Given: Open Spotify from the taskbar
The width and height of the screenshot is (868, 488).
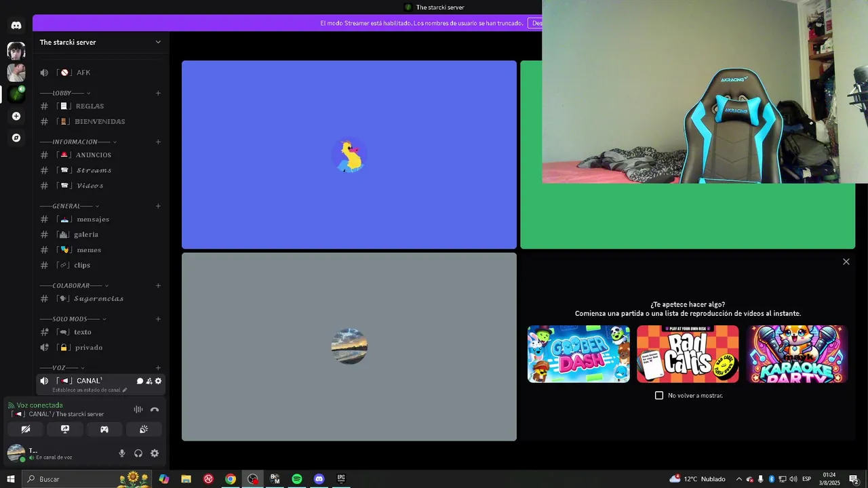Looking at the screenshot, I should (x=297, y=479).
